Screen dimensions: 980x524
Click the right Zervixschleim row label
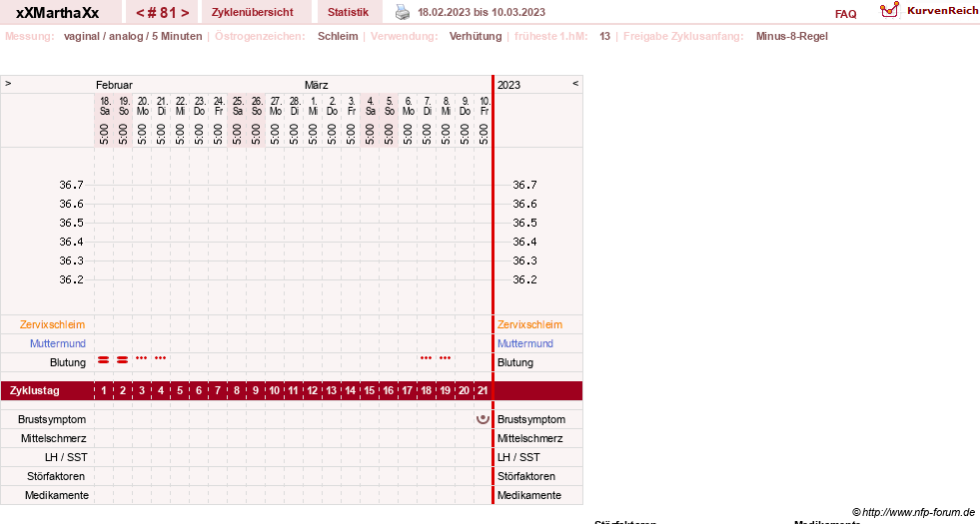tap(530, 324)
